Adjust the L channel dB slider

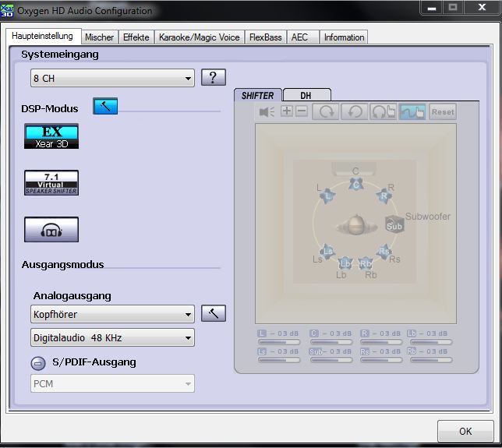(279, 342)
